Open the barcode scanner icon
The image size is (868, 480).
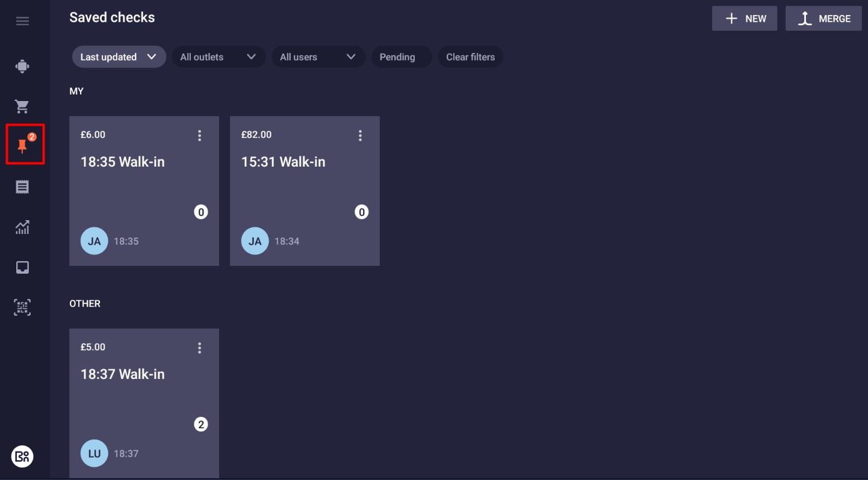[x=22, y=307]
